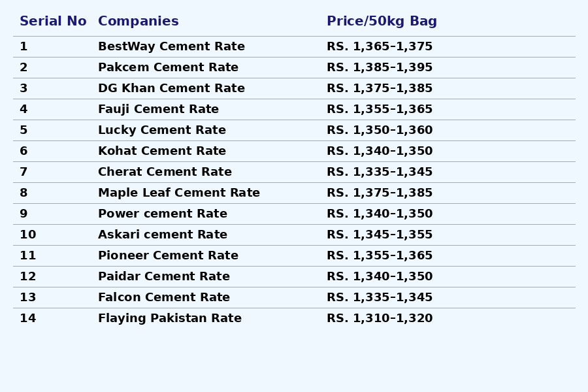This screenshot has width=588, height=392.
Task: Select BestWay Cement Rate entry
Action: coord(171,47)
